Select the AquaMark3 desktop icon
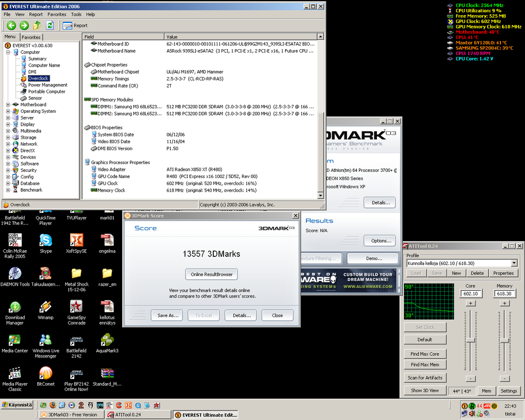Image resolution: width=525 pixels, height=420 pixels. click(107, 340)
